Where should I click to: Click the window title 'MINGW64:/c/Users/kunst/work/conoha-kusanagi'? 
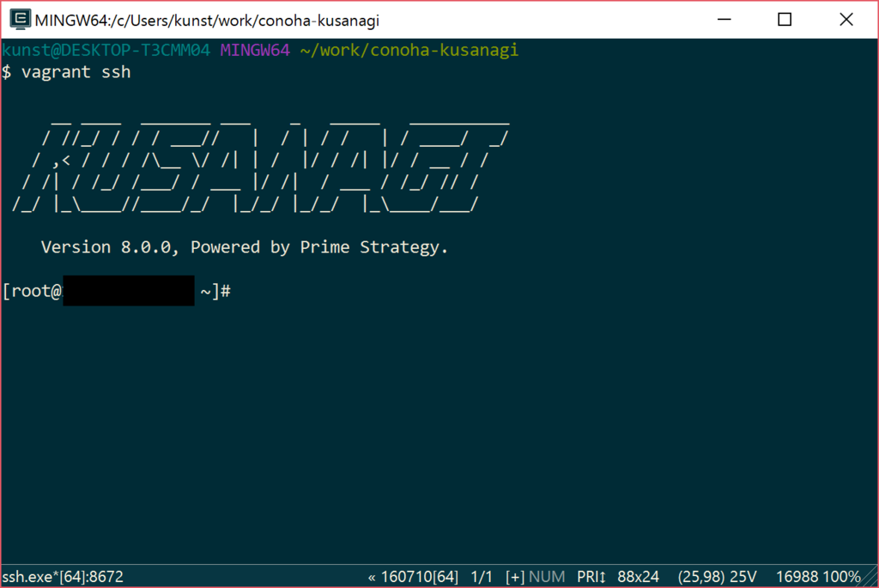tap(207, 21)
